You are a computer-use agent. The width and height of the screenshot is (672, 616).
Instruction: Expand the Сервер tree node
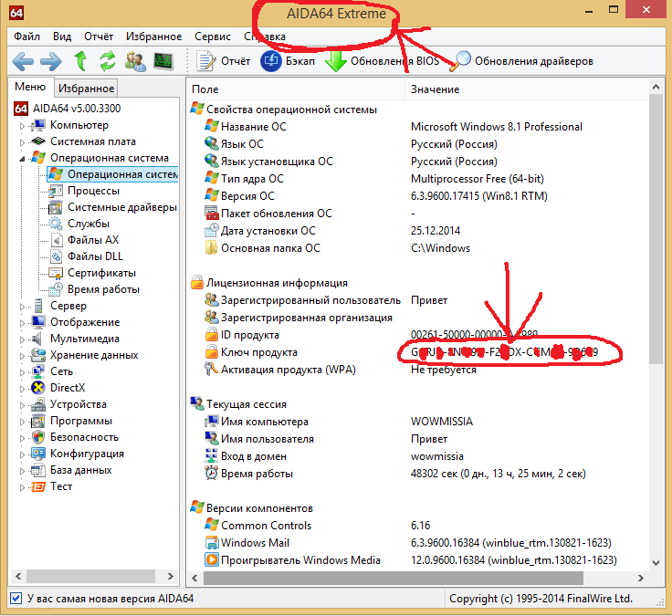[22, 307]
